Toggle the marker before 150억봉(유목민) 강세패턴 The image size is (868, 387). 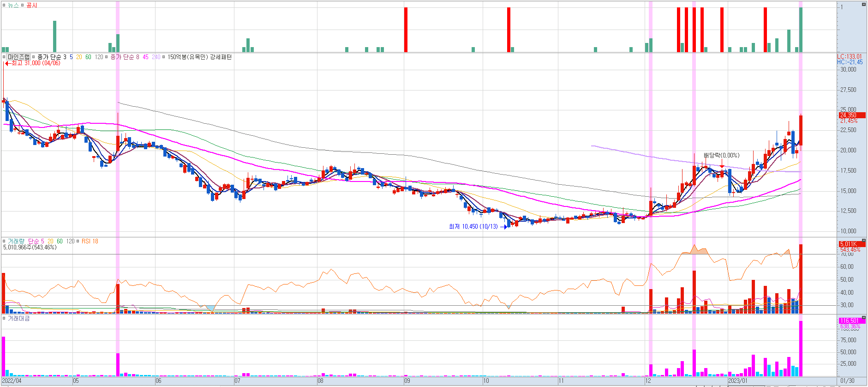click(164, 57)
